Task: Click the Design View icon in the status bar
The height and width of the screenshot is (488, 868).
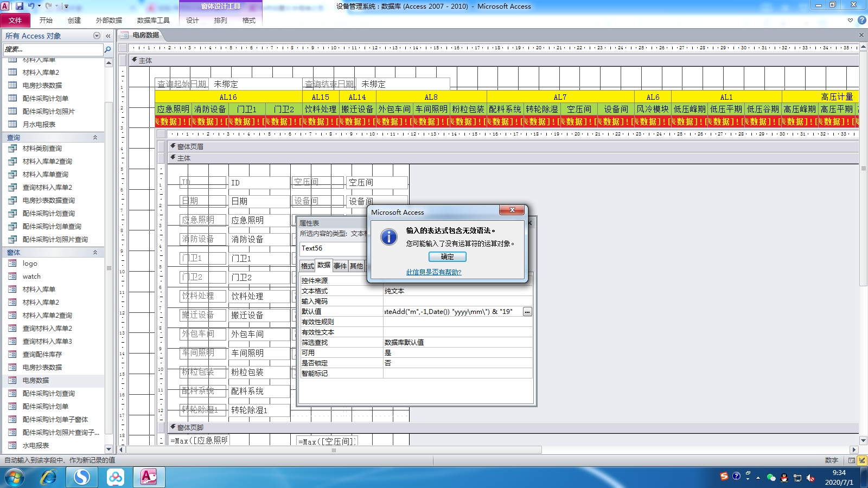Action: point(862,460)
